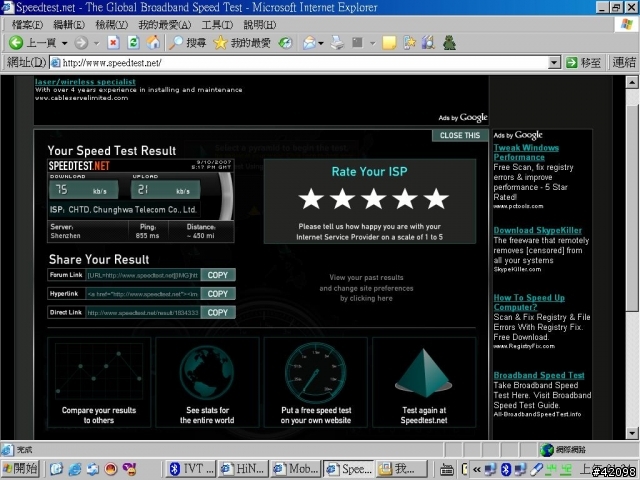Click the Direct Link text field

point(143,313)
